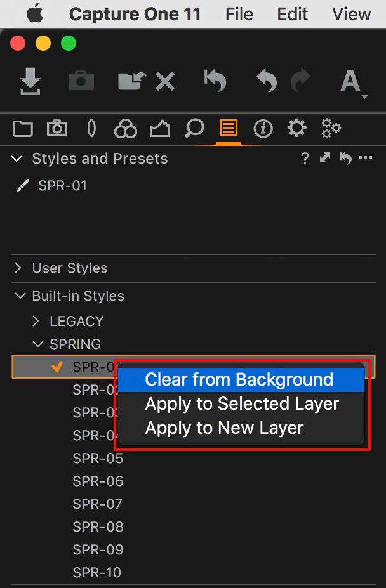Open the View menu
The height and width of the screenshot is (588, 386).
pyautogui.click(x=352, y=14)
